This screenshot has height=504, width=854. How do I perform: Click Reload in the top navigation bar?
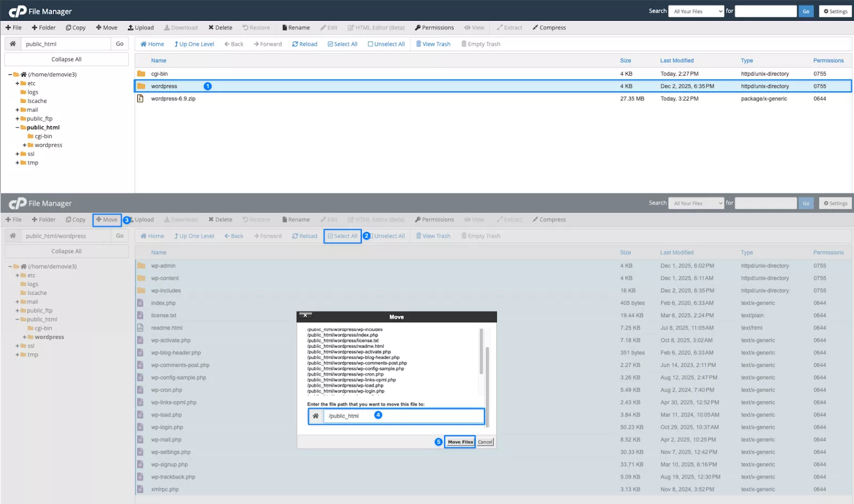(304, 44)
